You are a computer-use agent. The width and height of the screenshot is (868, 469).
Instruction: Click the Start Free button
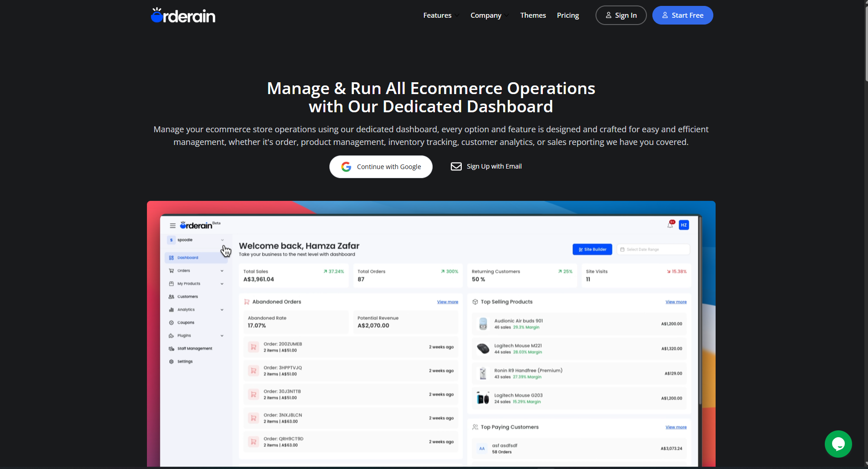682,15
